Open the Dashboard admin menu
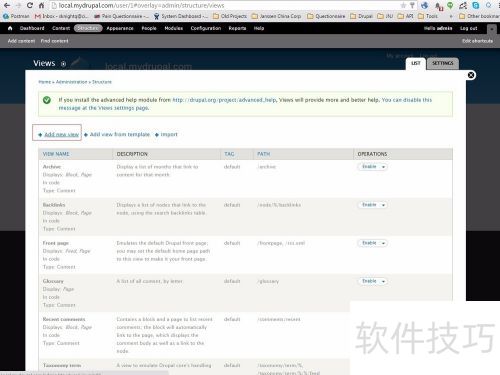This screenshot has width=500, height=375. click(x=32, y=28)
